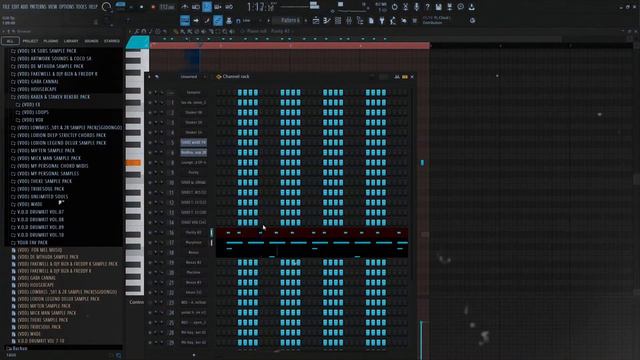Click the Sampler channel name button
Screen dimensions: 640x360
[x=193, y=93]
